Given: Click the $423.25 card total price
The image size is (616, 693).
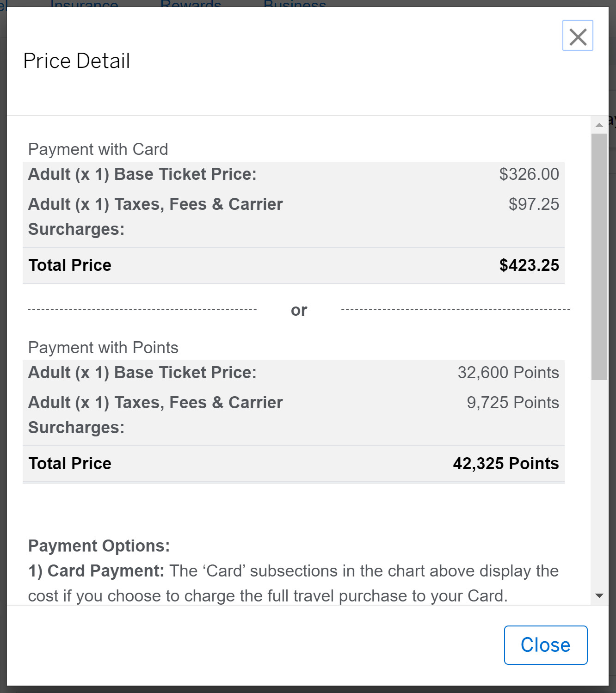Looking at the screenshot, I should click(529, 265).
